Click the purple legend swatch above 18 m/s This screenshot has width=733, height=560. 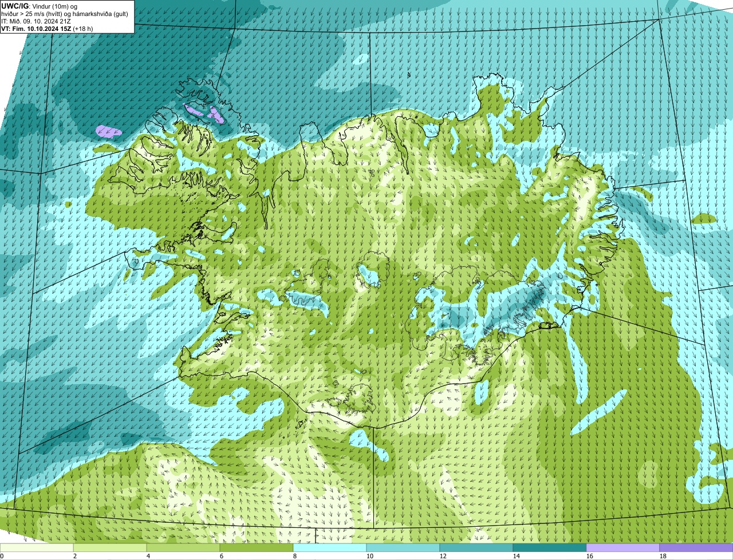(696, 548)
